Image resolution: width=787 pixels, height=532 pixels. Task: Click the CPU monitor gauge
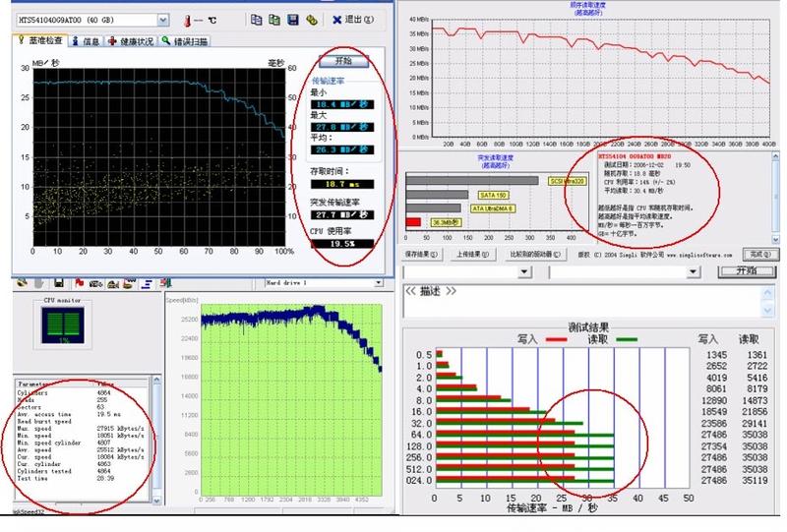[x=63, y=325]
